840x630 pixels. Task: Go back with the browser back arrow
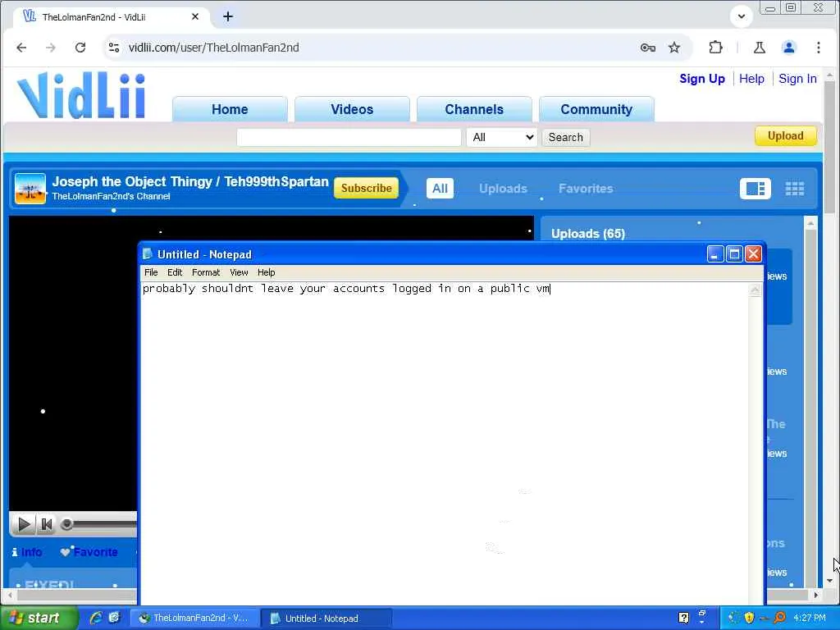click(21, 48)
